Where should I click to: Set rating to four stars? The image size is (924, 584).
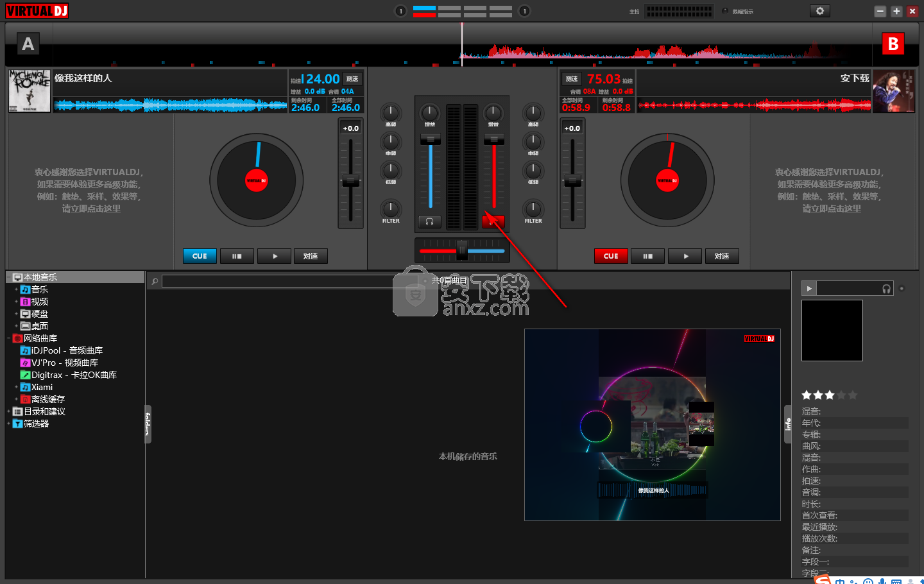tap(841, 395)
